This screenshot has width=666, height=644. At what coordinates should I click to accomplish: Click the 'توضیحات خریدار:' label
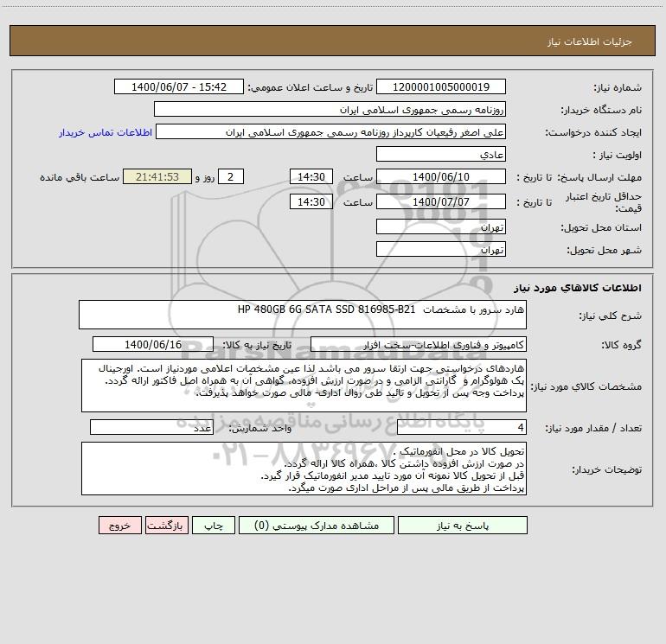click(607, 470)
